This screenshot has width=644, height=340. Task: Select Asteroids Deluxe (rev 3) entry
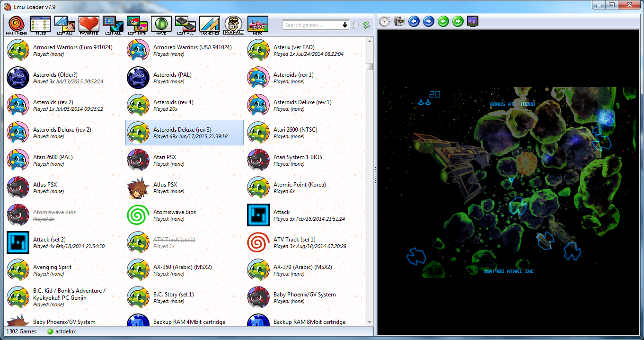[185, 133]
